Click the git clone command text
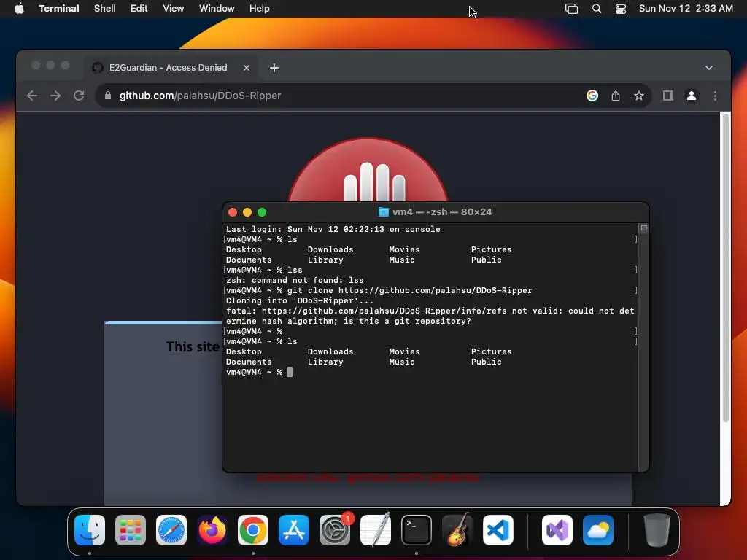 [x=410, y=290]
